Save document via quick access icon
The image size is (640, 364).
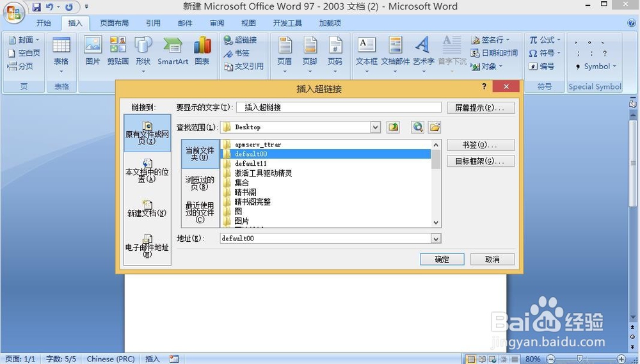36,7
